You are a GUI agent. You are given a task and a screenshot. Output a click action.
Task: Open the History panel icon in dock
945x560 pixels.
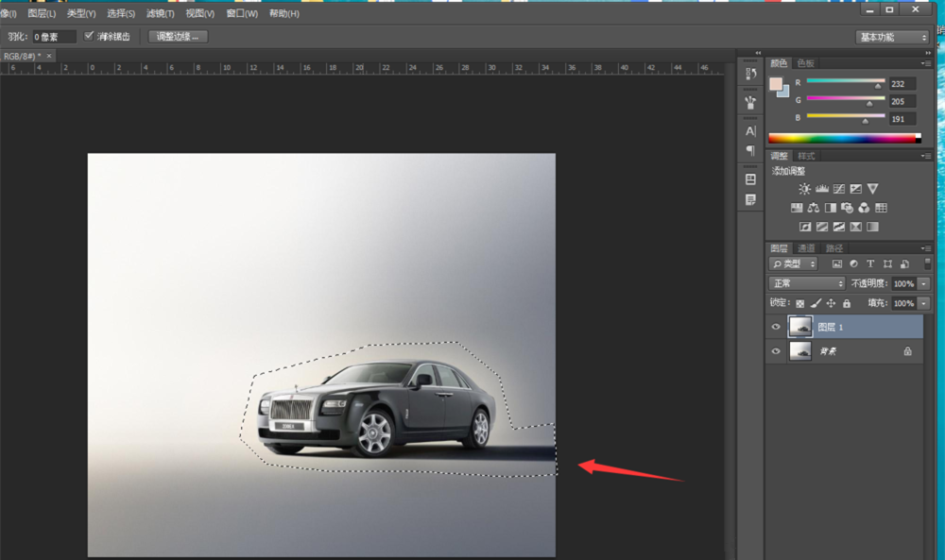(750, 74)
